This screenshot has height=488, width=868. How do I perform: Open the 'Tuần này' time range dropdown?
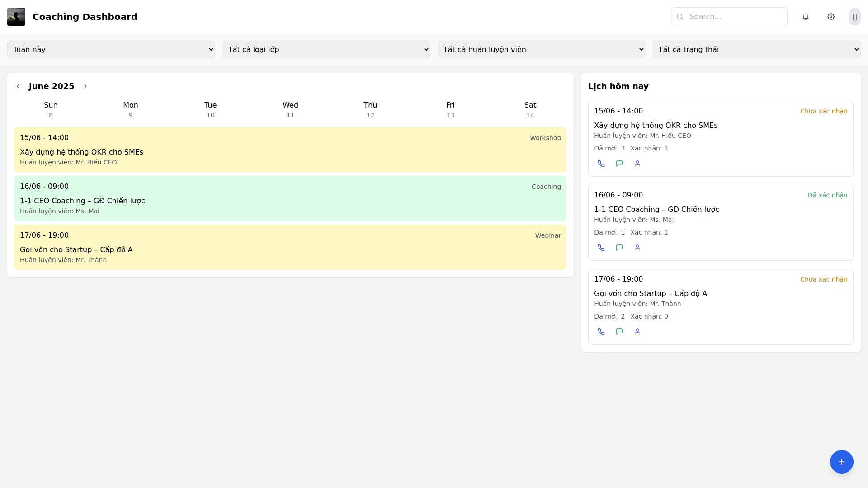[x=111, y=49]
